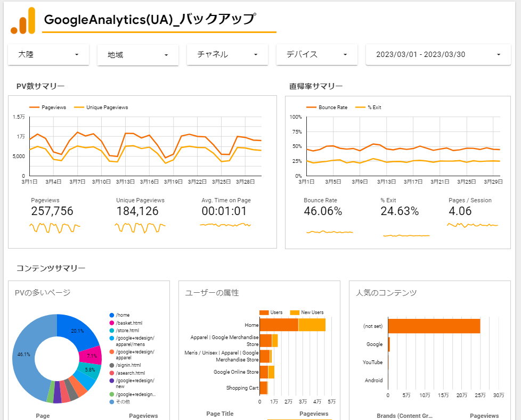Sort by Pageviews header under 人気のコンテンツ

tap(484, 416)
